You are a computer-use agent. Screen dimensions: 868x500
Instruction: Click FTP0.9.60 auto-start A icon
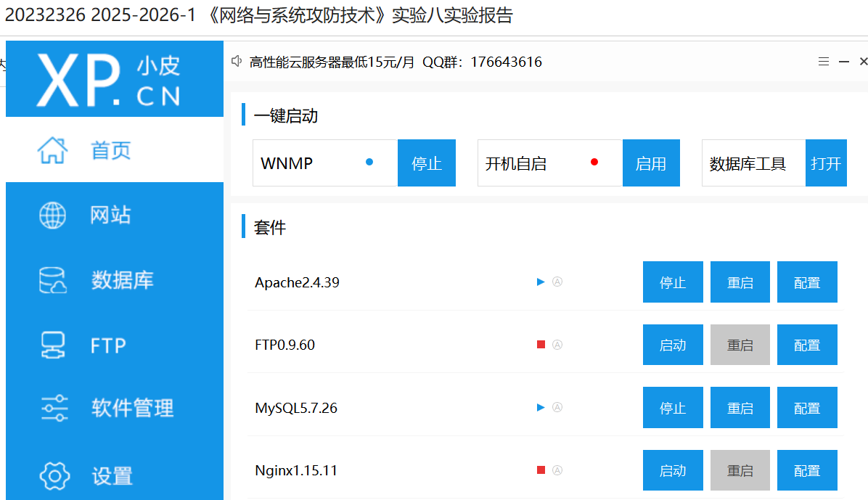(557, 345)
